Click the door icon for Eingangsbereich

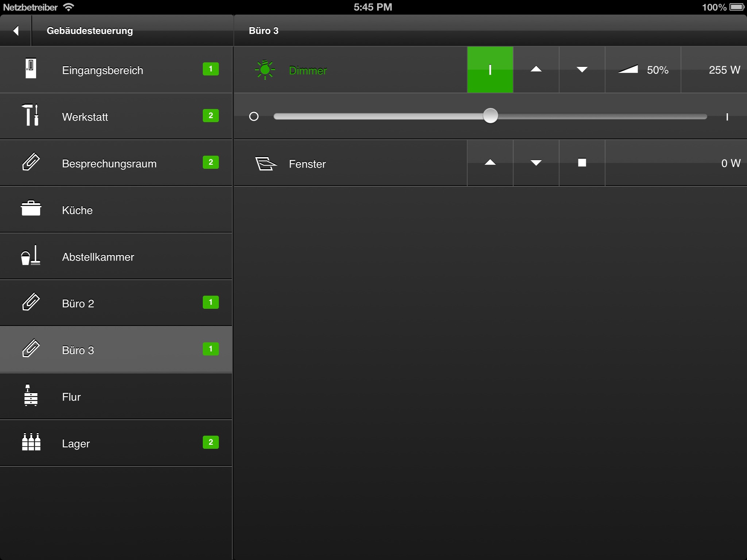point(31,69)
